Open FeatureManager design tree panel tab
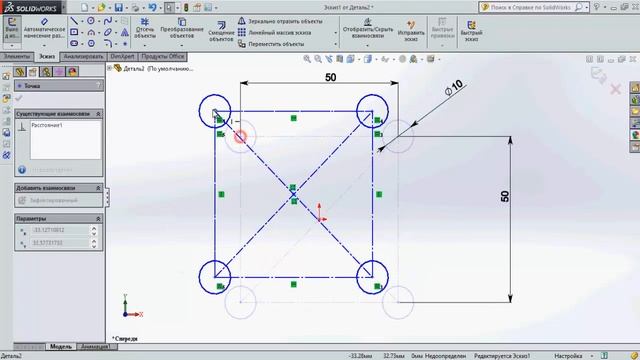 (x=20, y=72)
